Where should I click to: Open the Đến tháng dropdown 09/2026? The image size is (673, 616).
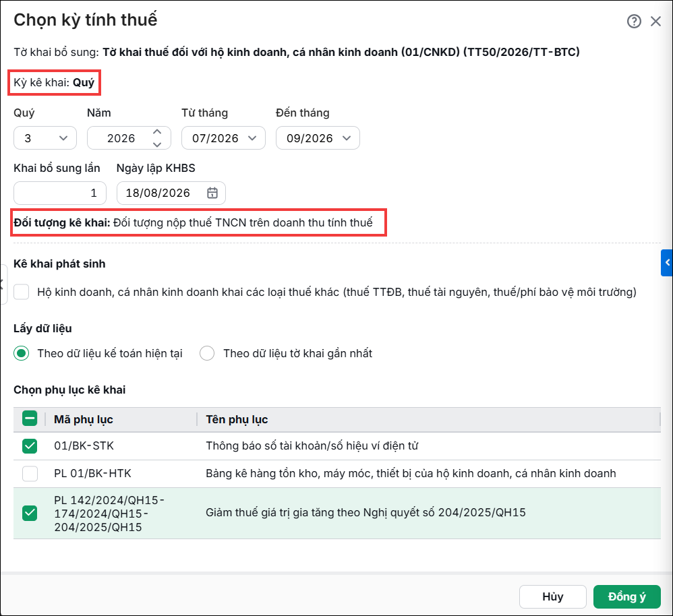(318, 138)
